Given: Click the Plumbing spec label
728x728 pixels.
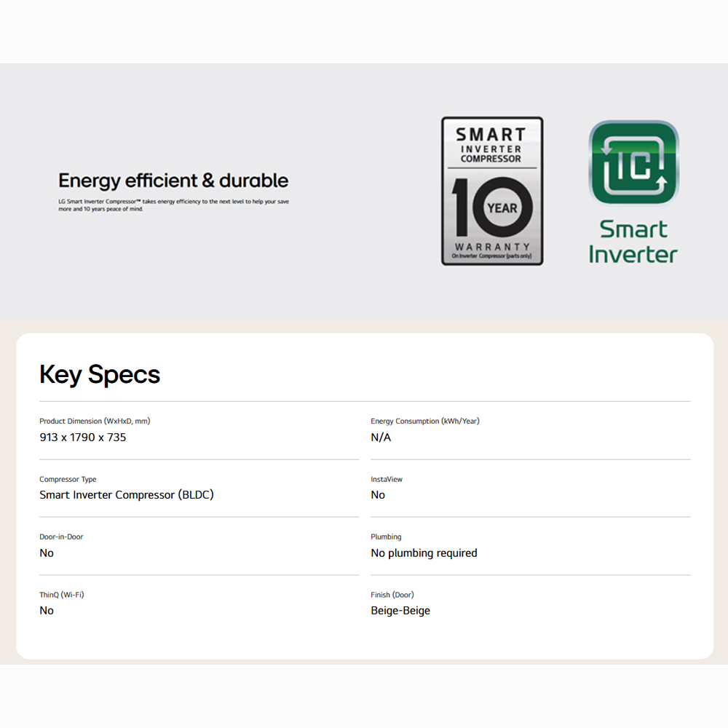Looking at the screenshot, I should click(386, 537).
